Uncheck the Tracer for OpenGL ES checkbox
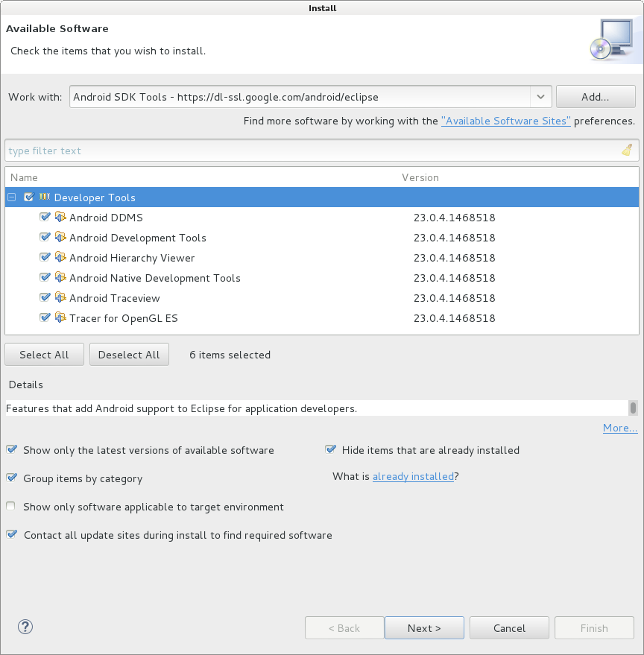Image resolution: width=644 pixels, height=655 pixels. pyautogui.click(x=45, y=317)
